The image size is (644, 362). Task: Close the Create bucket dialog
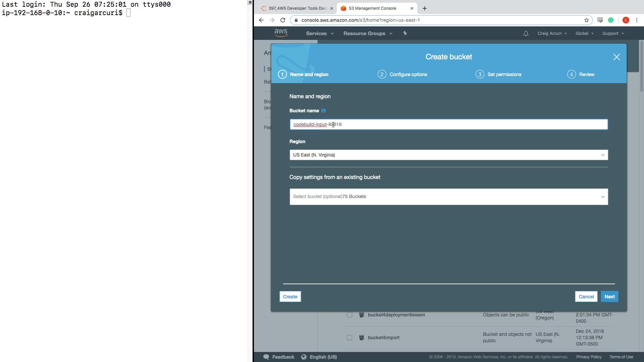616,57
